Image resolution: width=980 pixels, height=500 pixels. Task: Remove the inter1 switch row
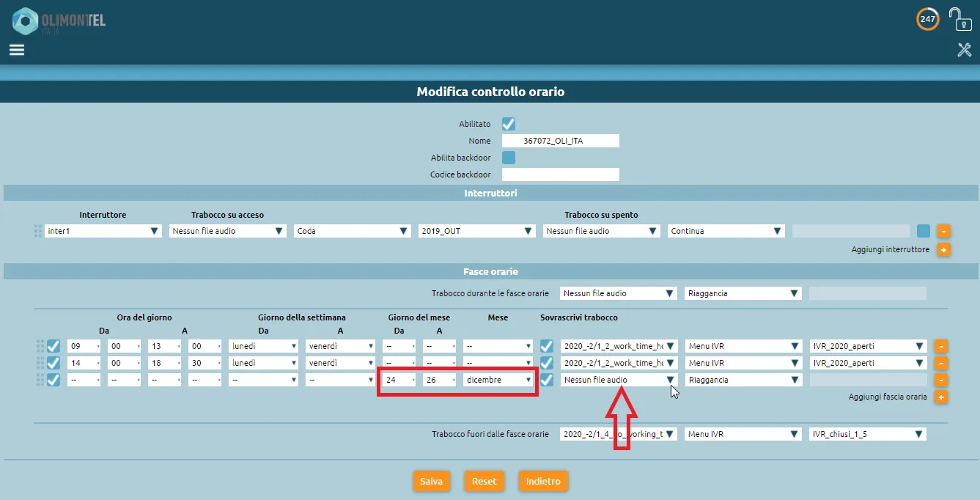pos(943,231)
